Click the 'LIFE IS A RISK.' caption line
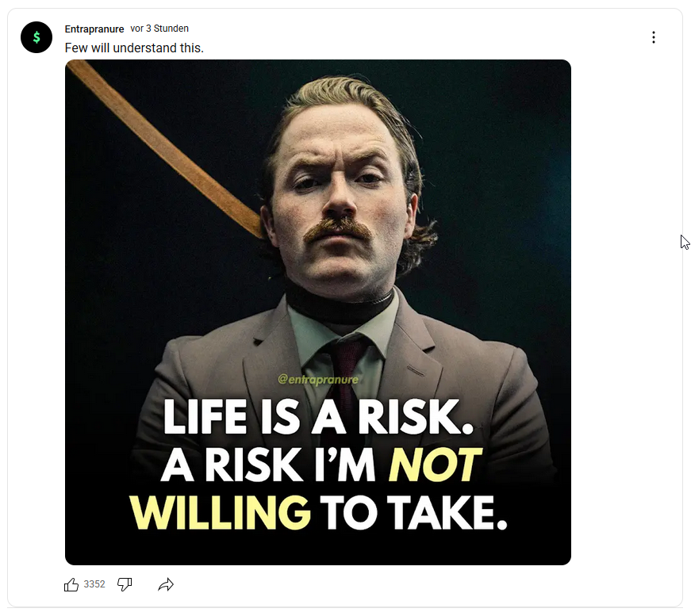Viewport: 691px width, 616px height. 318,417
